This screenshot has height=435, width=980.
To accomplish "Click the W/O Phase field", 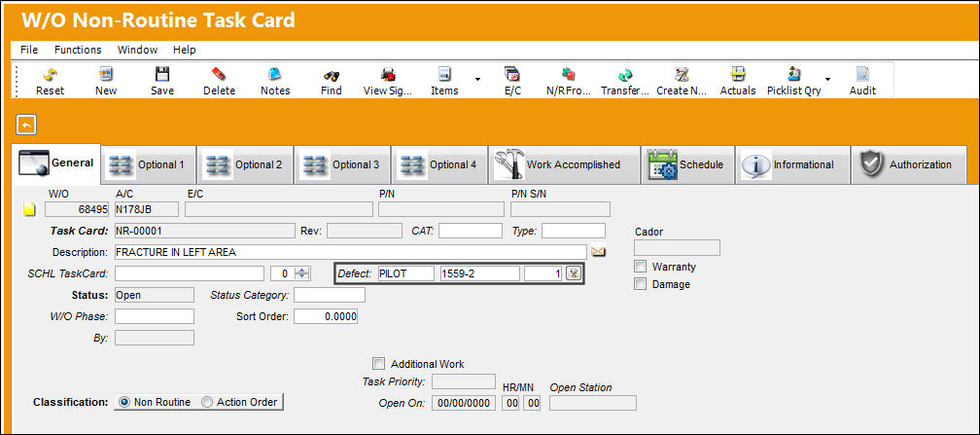I will pos(155,316).
